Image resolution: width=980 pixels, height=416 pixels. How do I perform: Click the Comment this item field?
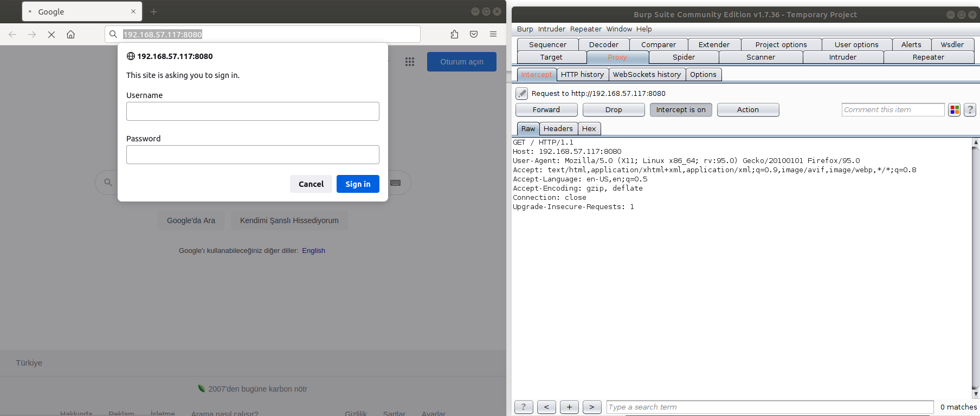coord(893,109)
